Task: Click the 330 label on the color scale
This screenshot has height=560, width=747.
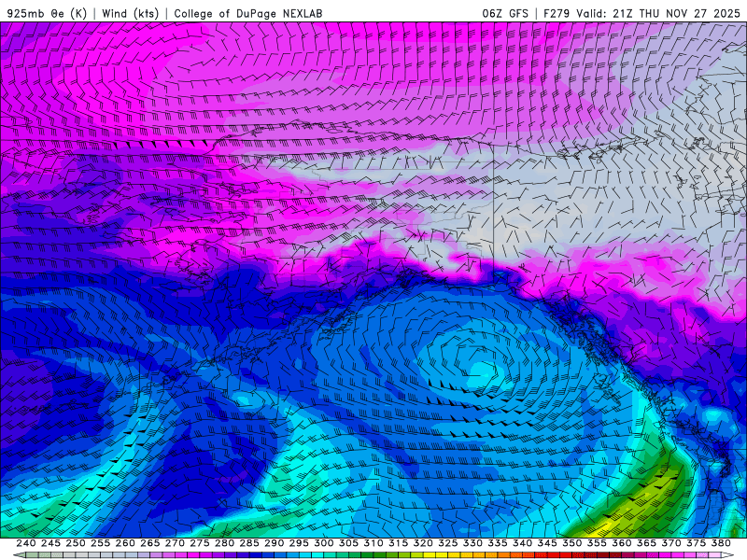Action: (x=472, y=543)
